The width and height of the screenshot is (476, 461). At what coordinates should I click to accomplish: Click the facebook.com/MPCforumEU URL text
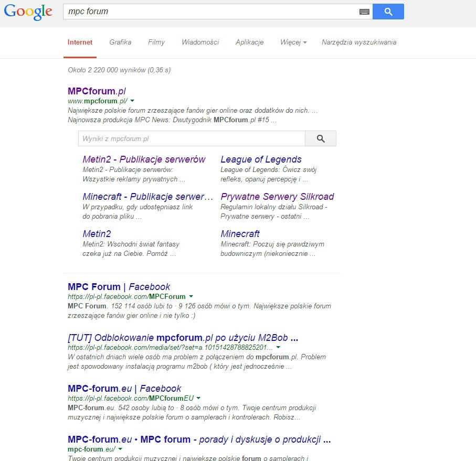pos(131,398)
